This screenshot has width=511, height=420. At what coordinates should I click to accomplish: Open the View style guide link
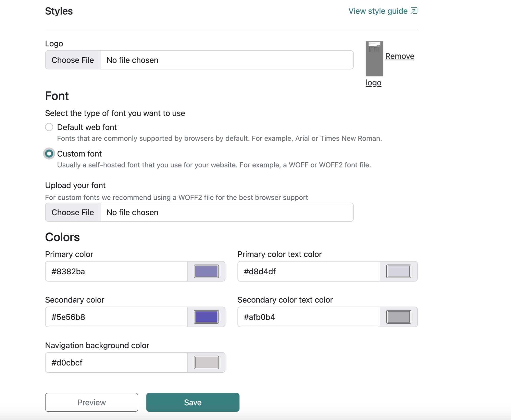(x=378, y=11)
